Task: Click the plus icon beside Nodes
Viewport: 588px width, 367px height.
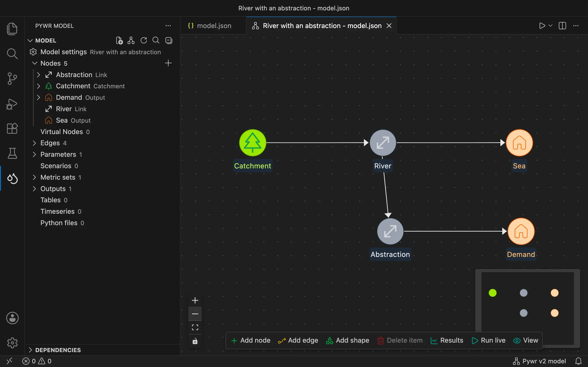Action: [168, 63]
